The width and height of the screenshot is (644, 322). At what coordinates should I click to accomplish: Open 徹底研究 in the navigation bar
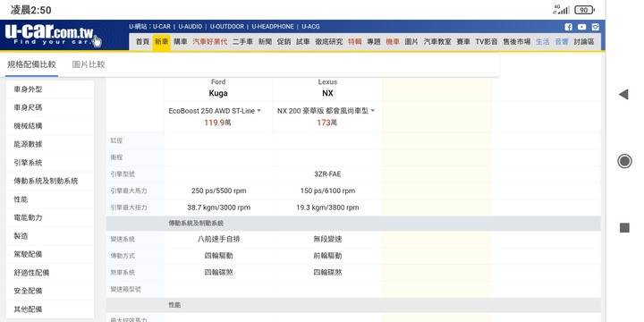point(329,42)
